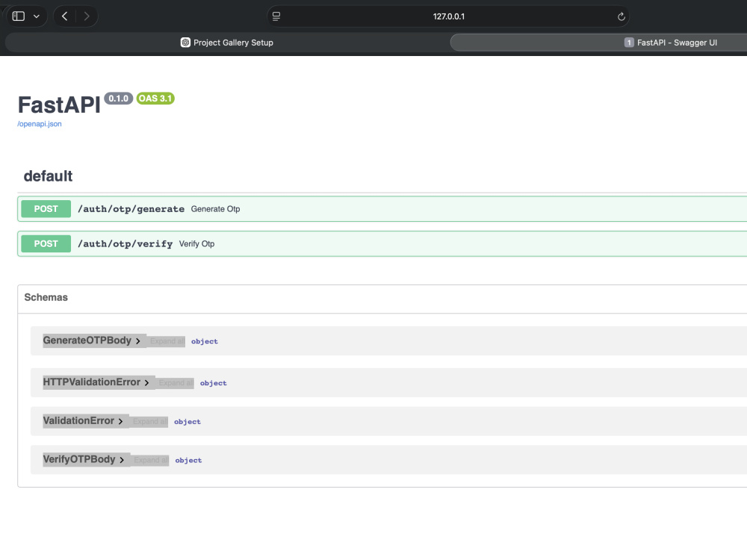Click object type label of GenerateOTPBody
747x560 pixels.
[205, 341]
